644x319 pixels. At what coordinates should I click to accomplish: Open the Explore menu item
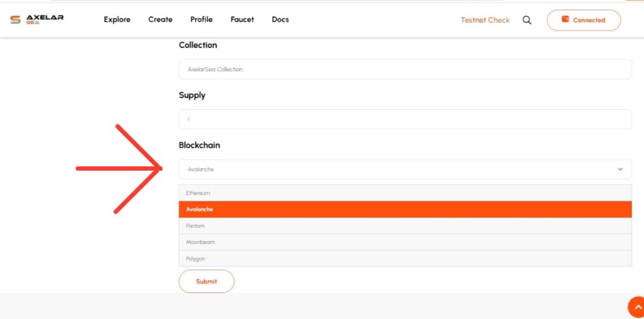tap(117, 19)
